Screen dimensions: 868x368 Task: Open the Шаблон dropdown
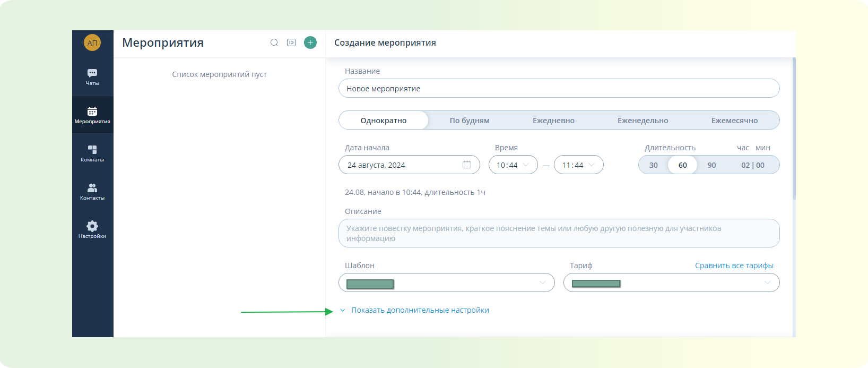click(446, 283)
